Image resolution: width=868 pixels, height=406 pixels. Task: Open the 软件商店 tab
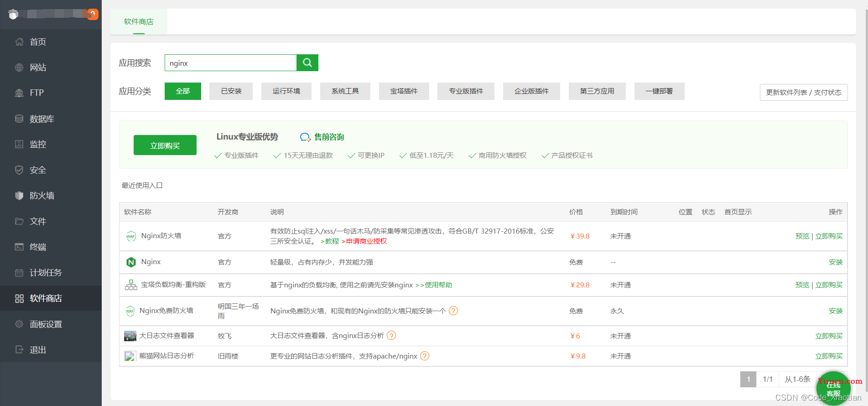(x=139, y=21)
